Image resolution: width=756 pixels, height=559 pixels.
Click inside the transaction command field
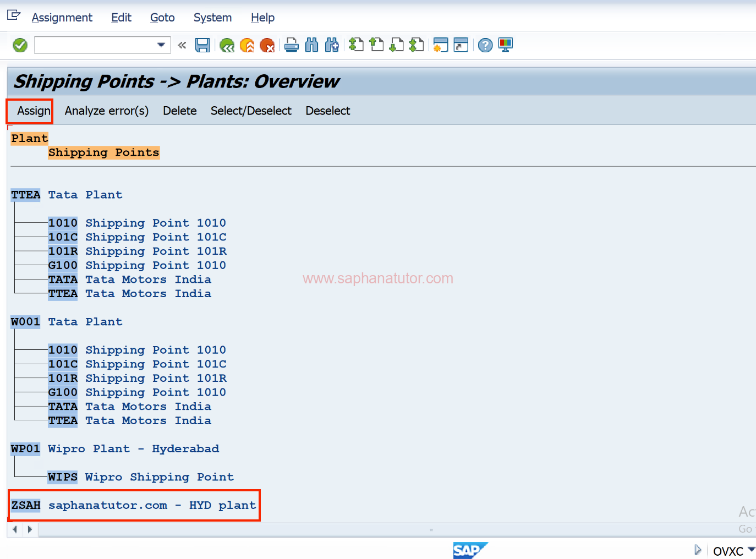coord(95,45)
